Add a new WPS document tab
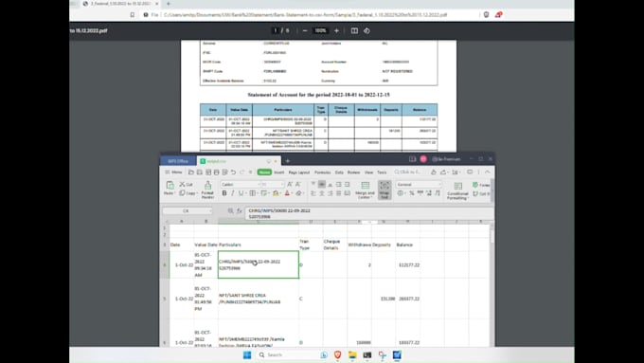The height and width of the screenshot is (363, 644). [288, 161]
